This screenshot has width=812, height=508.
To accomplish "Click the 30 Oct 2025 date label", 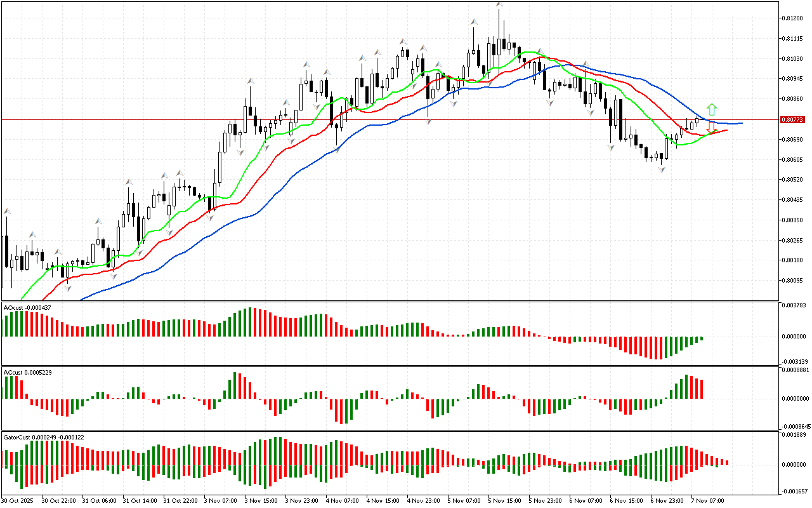I will coord(18,500).
